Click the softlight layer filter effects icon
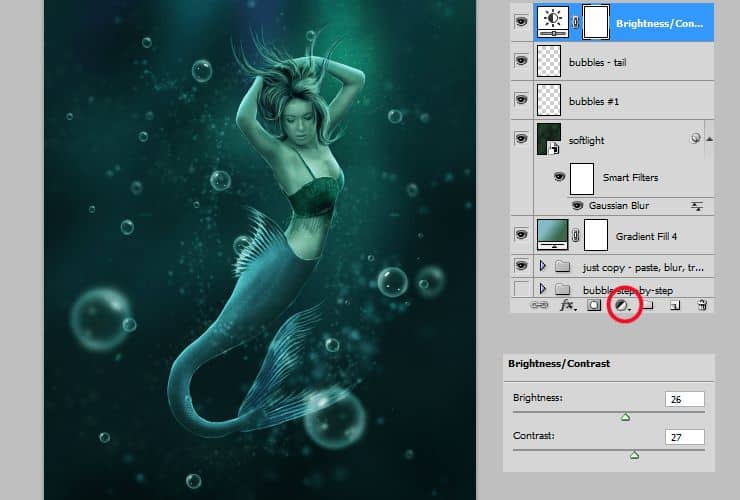The height and width of the screenshot is (500, 740). [695, 139]
